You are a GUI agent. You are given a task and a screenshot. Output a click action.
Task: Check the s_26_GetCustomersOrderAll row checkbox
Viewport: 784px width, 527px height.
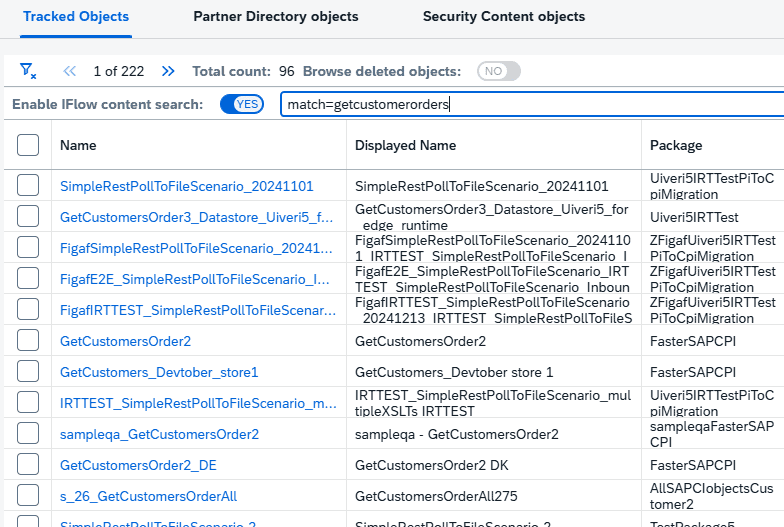click(28, 495)
